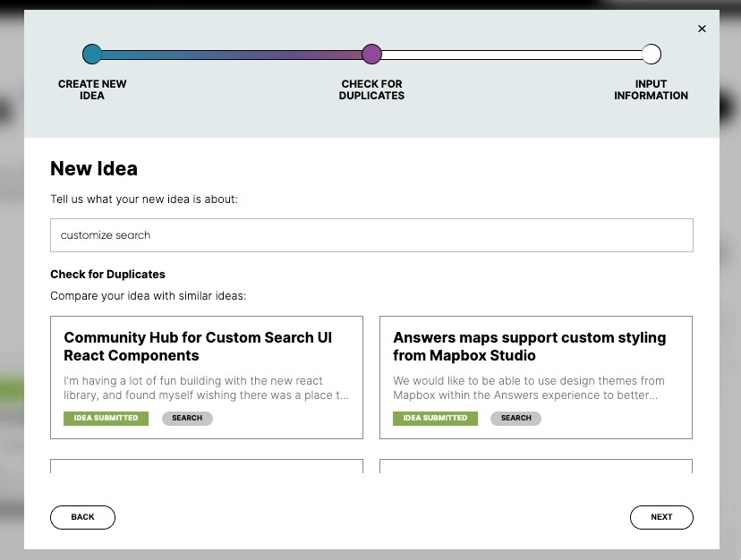
Task: Click Idea Submitted badge on Mapbox card
Action: coord(435,419)
